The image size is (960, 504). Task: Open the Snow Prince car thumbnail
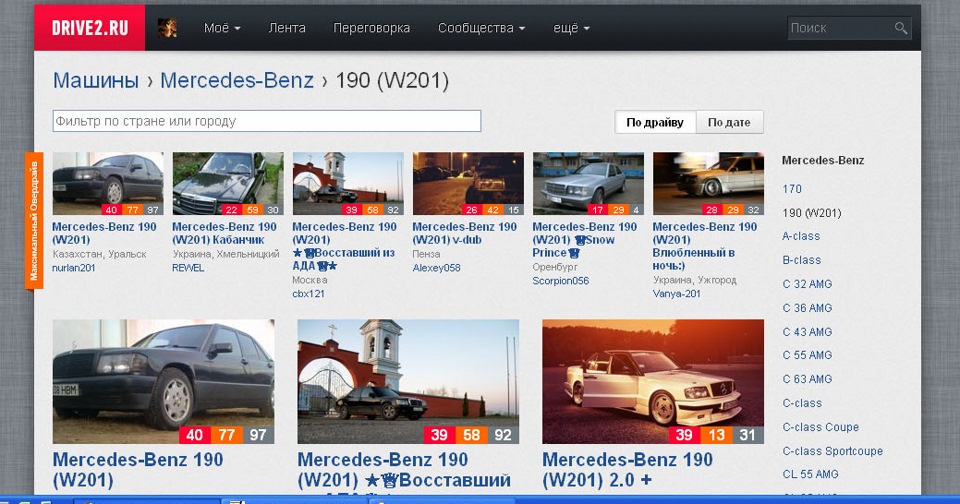click(588, 184)
